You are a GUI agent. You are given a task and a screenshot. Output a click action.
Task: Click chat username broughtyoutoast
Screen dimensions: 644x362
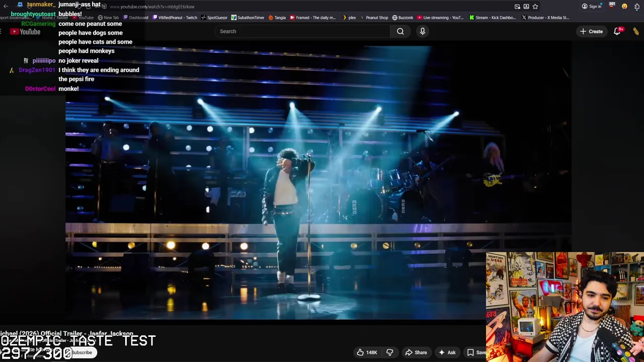pos(33,14)
